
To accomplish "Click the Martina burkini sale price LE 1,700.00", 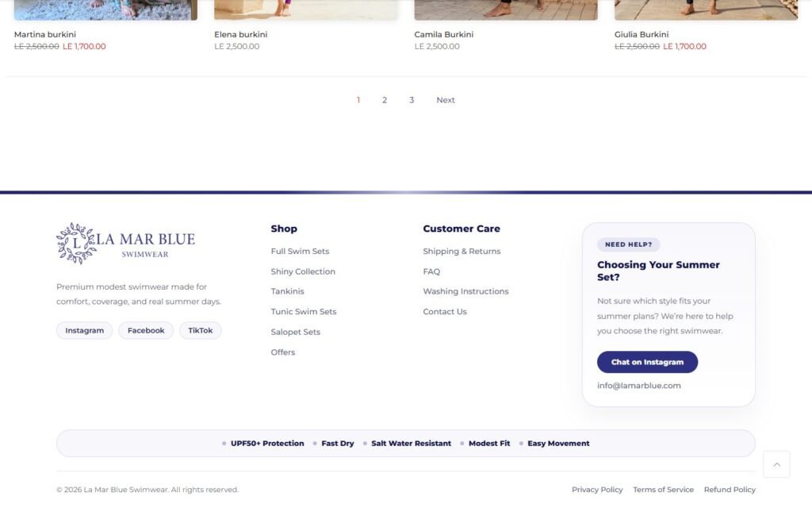I will [84, 47].
